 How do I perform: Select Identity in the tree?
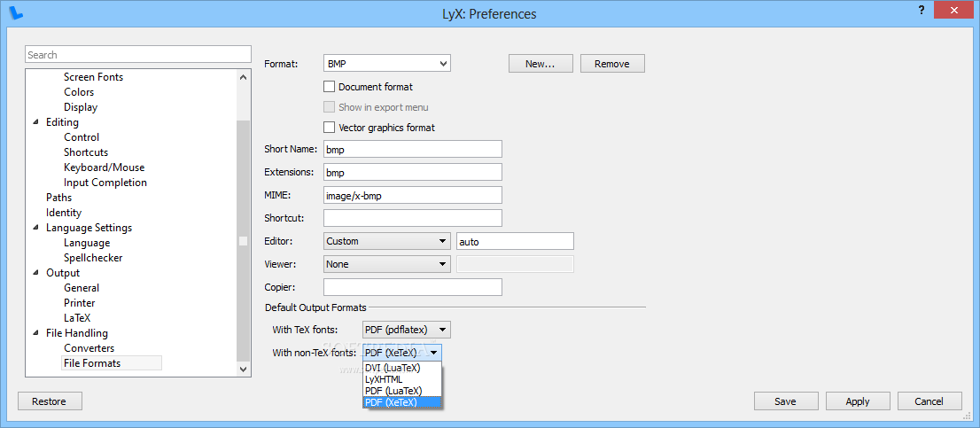pos(64,213)
